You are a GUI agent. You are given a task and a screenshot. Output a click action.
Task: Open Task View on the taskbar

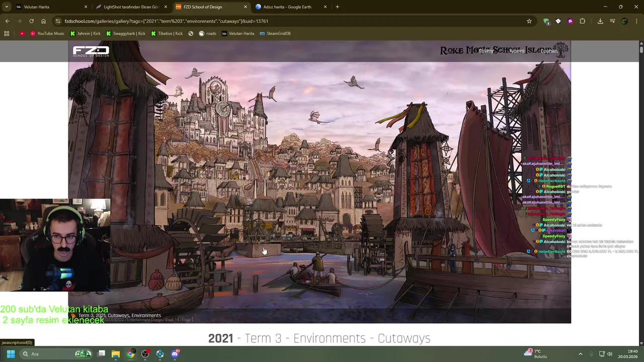[101, 354]
